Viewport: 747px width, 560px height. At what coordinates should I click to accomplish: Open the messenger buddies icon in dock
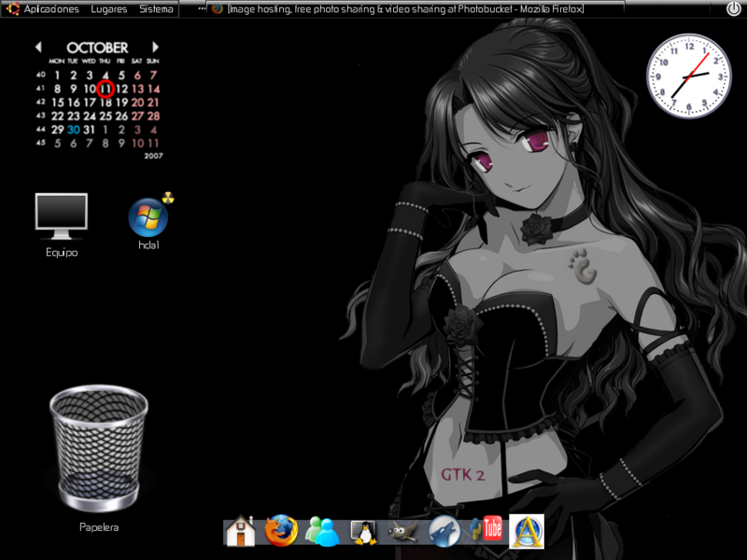[x=322, y=530]
